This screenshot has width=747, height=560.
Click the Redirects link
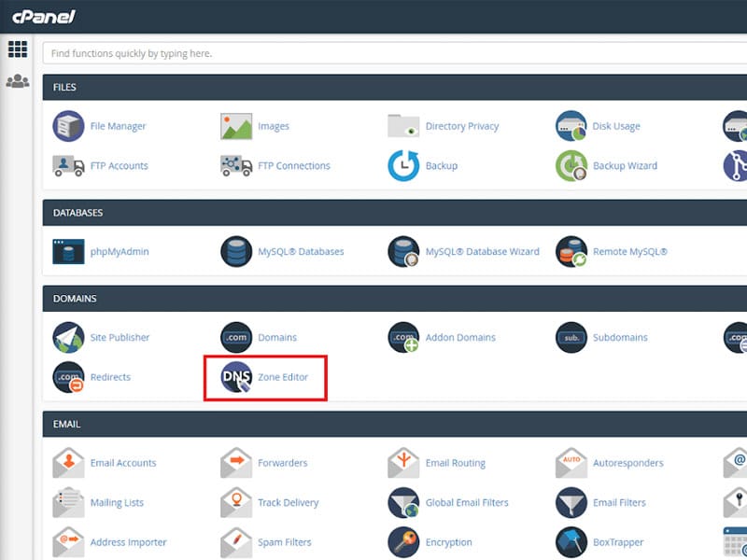110,377
